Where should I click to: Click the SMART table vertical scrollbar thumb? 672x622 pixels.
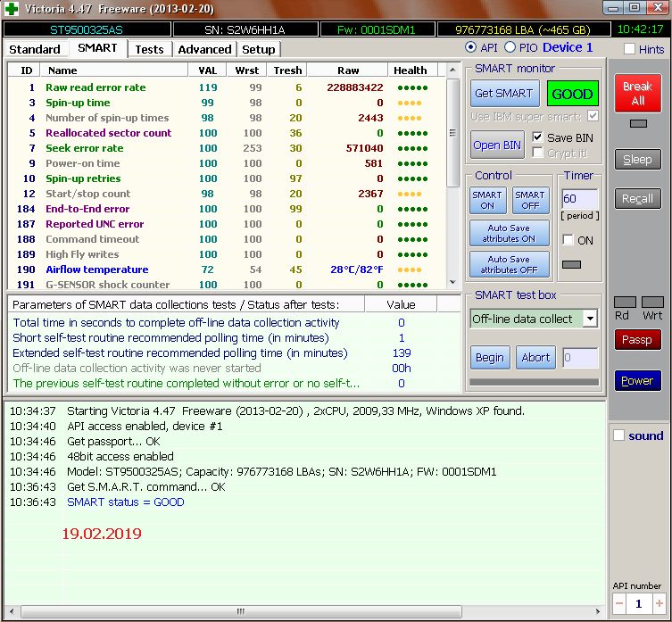tap(452, 132)
